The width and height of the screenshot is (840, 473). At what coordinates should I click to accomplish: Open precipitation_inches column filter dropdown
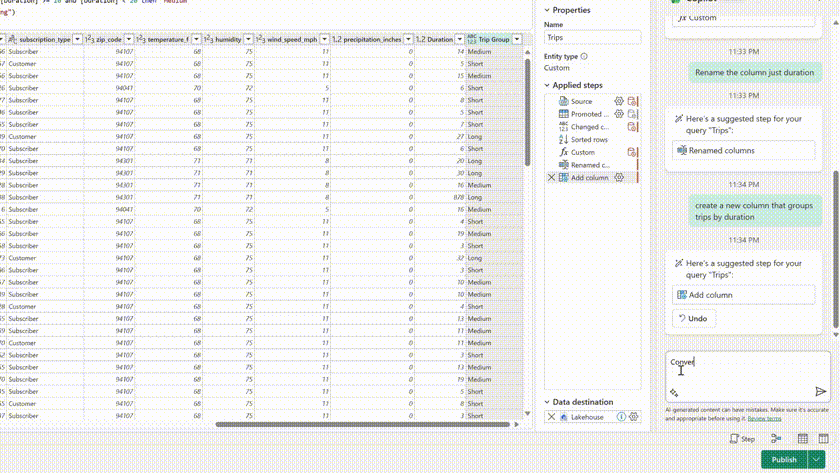[408, 39]
